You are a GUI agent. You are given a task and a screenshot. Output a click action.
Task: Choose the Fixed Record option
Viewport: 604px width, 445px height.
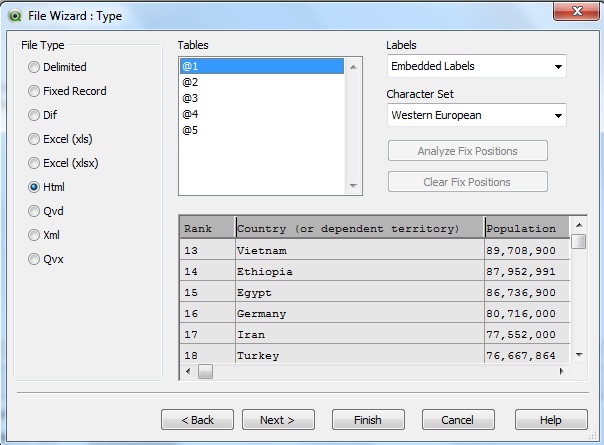35,91
